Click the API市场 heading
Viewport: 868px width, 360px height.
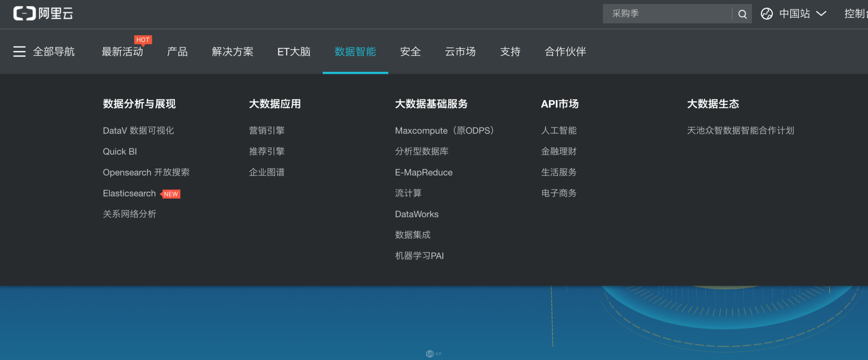pos(559,104)
